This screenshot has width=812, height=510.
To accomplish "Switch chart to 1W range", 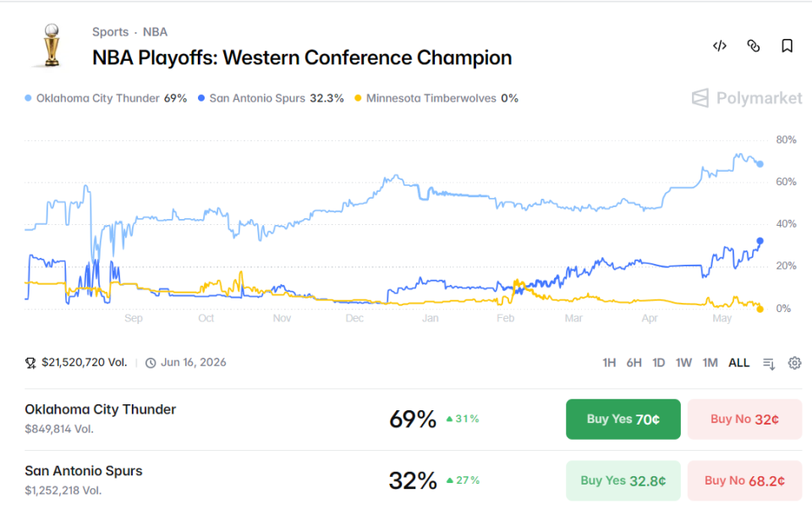I will (683, 363).
